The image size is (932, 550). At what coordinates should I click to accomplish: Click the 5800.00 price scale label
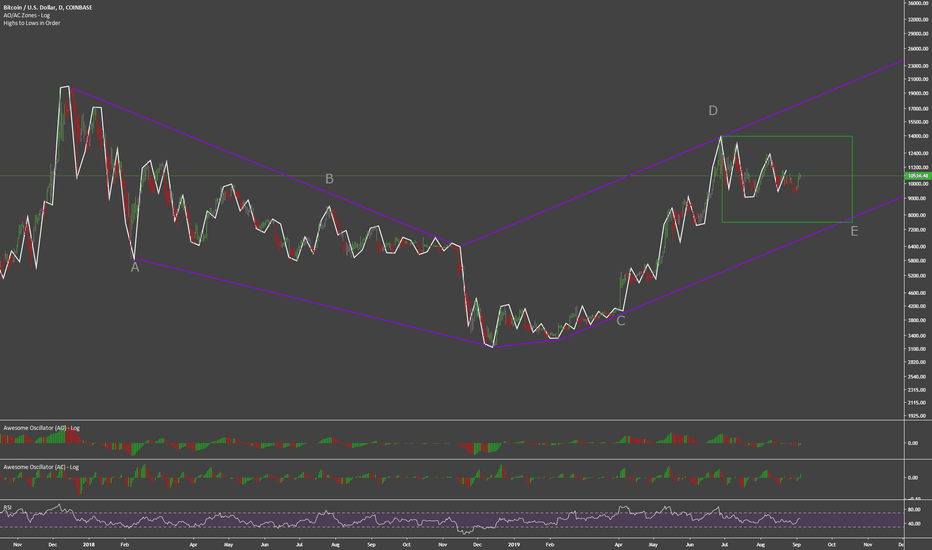tap(918, 260)
